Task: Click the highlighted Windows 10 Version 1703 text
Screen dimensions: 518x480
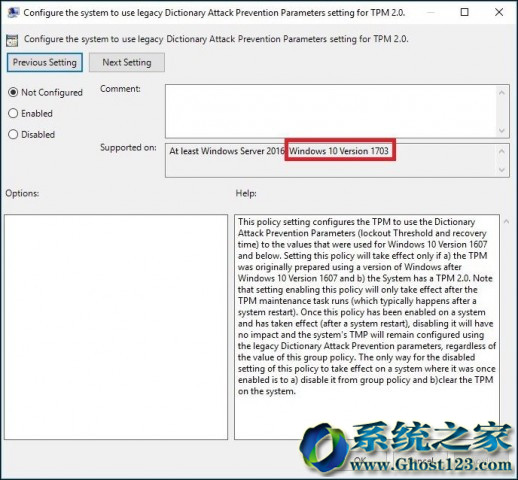Action: click(x=339, y=151)
